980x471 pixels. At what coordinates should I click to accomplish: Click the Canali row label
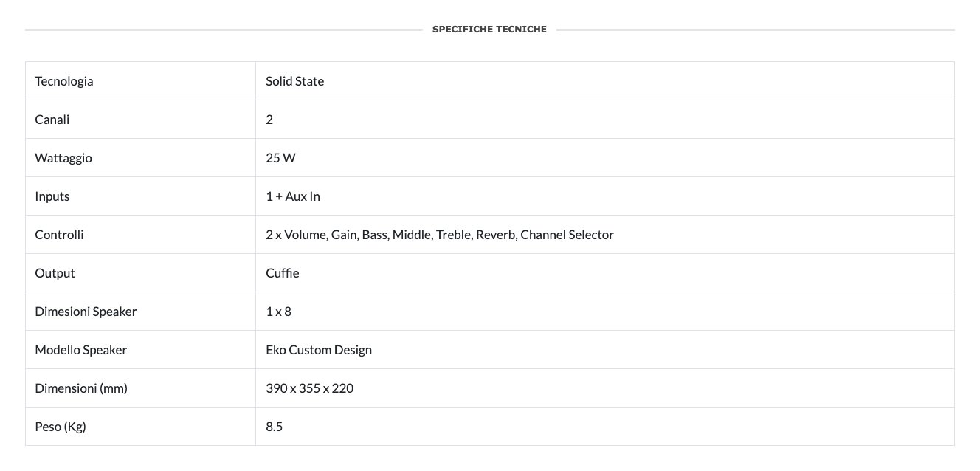coord(52,120)
